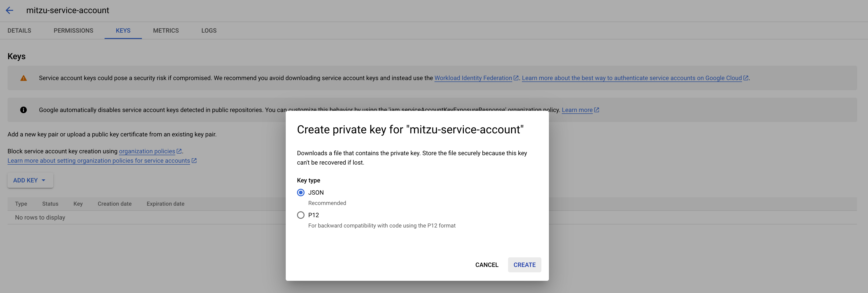
Task: Click the mitzu-service-account page title
Action: click(x=68, y=10)
